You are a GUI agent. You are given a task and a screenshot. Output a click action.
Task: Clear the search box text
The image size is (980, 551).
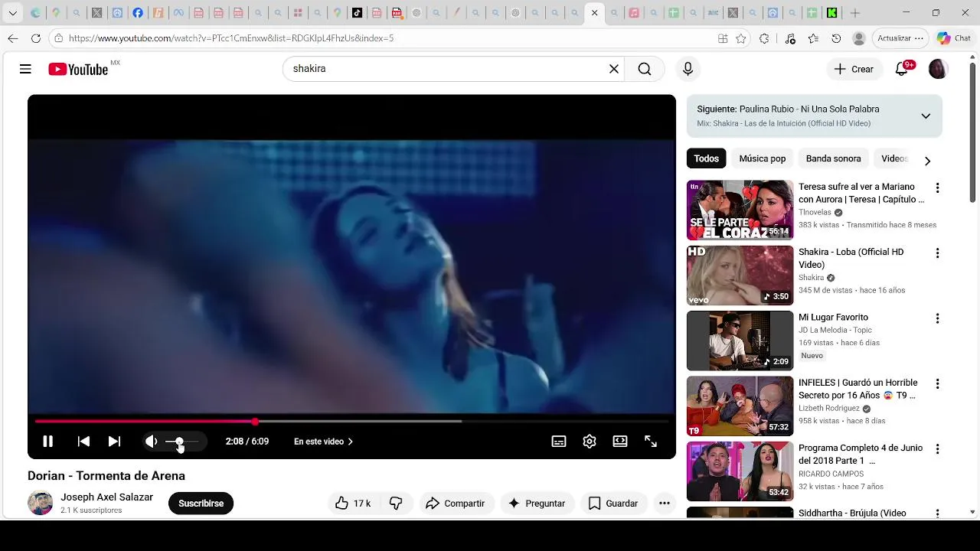[x=613, y=69]
